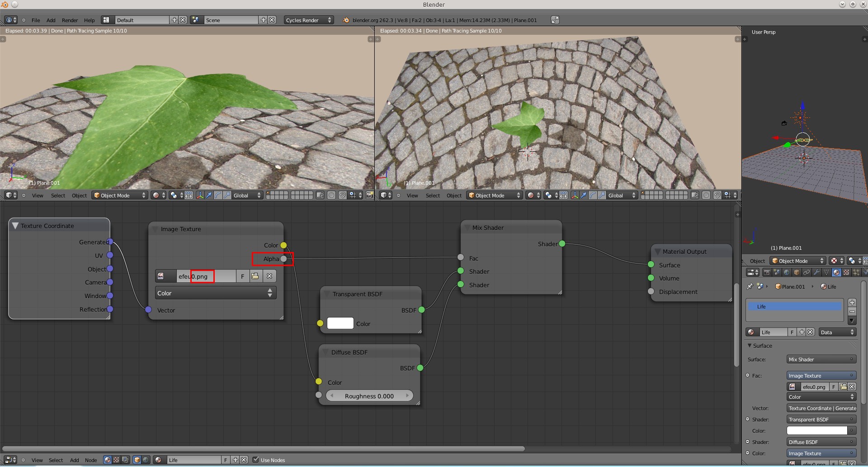The image size is (868, 467).
Task: Toggle World shader nodes type in node header
Action: click(146, 460)
